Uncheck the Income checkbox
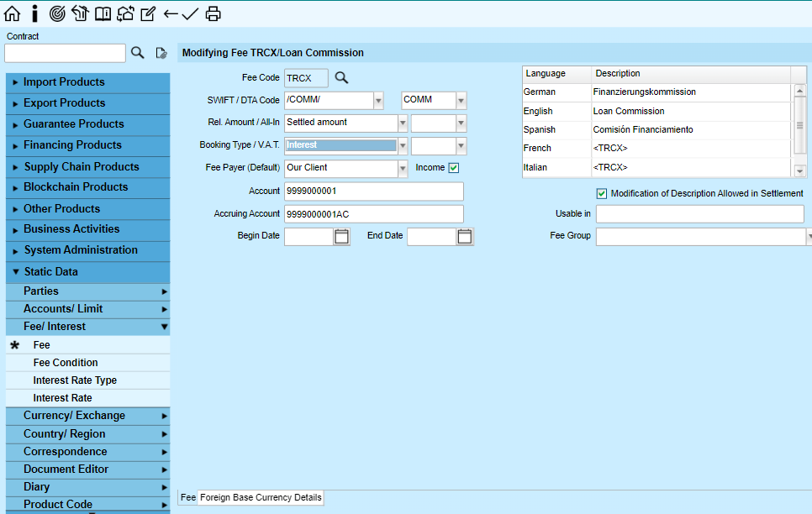Screen dimensions: 812x514 pos(454,168)
